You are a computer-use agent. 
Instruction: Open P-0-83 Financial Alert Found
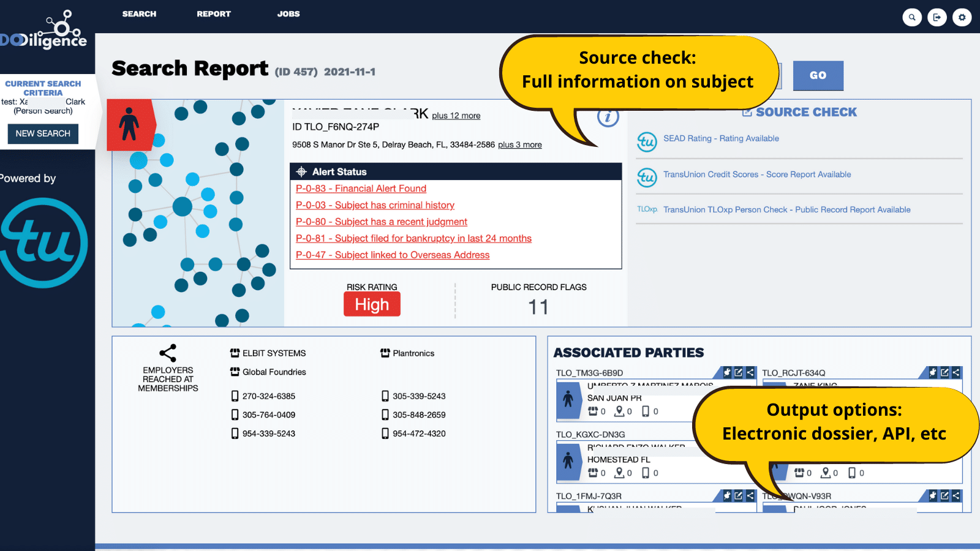point(361,189)
